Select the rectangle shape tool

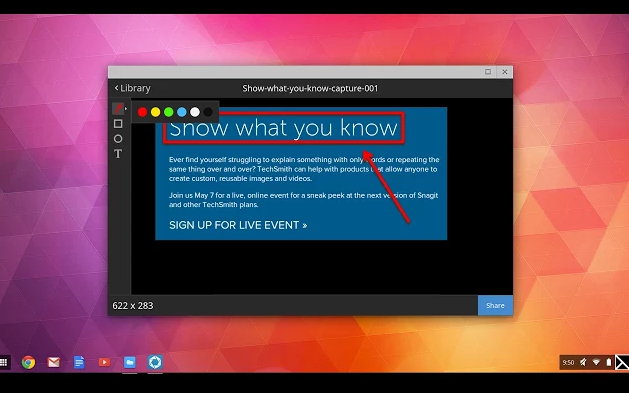click(118, 124)
